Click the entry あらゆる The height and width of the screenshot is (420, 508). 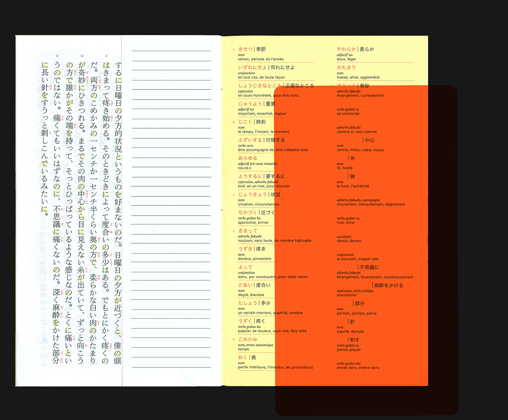point(248,158)
